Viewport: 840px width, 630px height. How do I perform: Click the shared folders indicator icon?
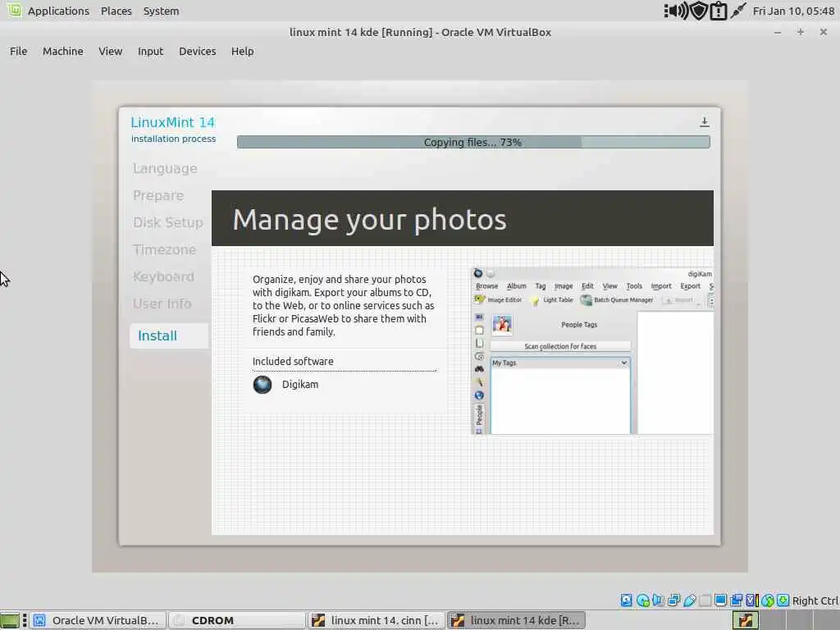705,600
